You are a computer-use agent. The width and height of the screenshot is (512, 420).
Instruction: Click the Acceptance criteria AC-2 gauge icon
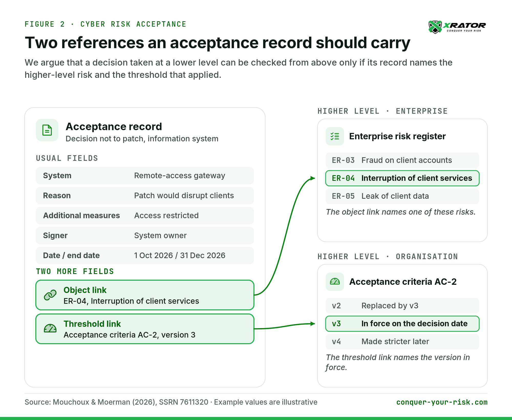(x=335, y=282)
